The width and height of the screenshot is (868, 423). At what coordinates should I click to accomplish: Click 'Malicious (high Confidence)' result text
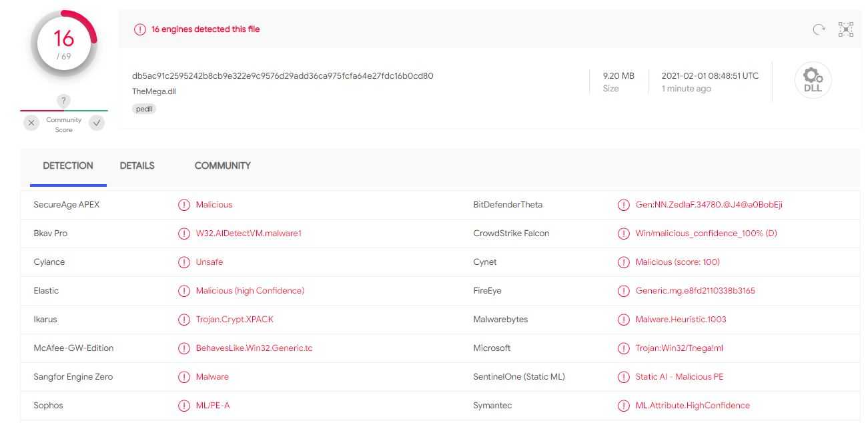(250, 291)
